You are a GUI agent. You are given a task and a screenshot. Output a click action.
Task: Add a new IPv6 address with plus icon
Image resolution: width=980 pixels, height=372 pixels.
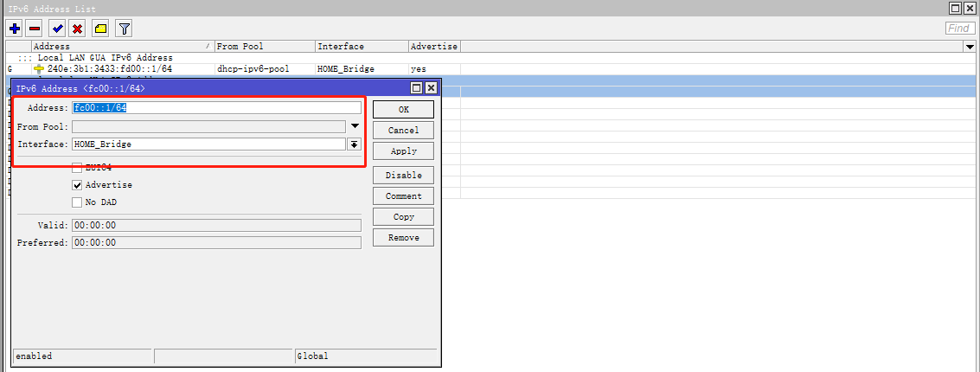pyautogui.click(x=15, y=29)
